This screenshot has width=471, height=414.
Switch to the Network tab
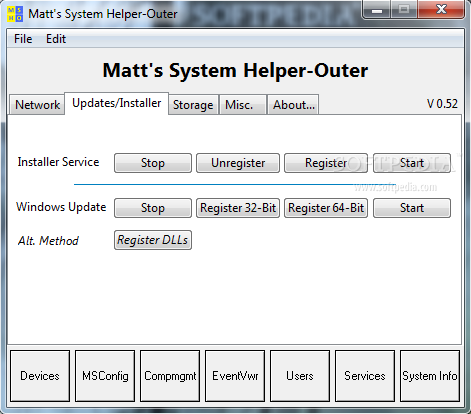37,105
